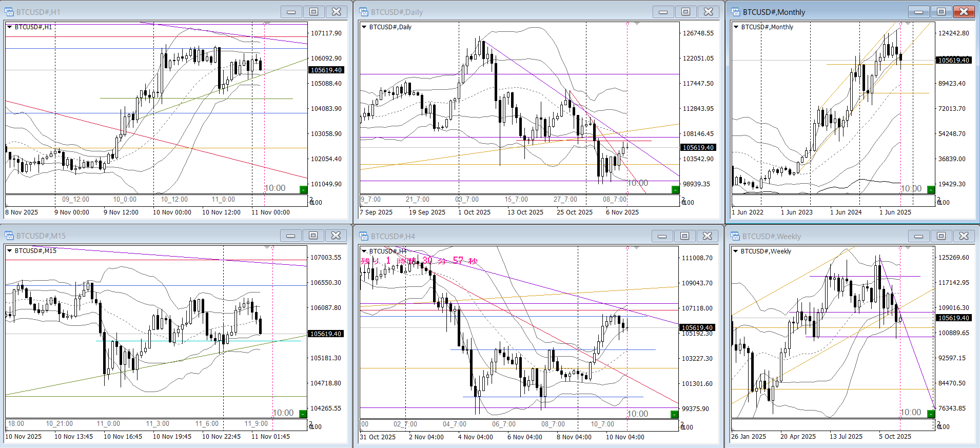Click the chart icon in BTCUSD#,Weekly title bar
The height and width of the screenshot is (448, 980).
[x=735, y=236]
